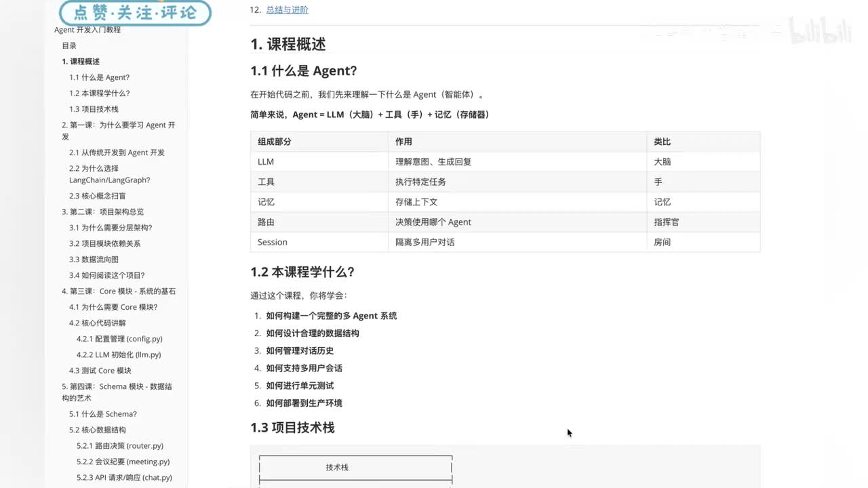Click the 1.1 什么是 Agent? heading
Screen dimensions: 868x488
click(304, 70)
